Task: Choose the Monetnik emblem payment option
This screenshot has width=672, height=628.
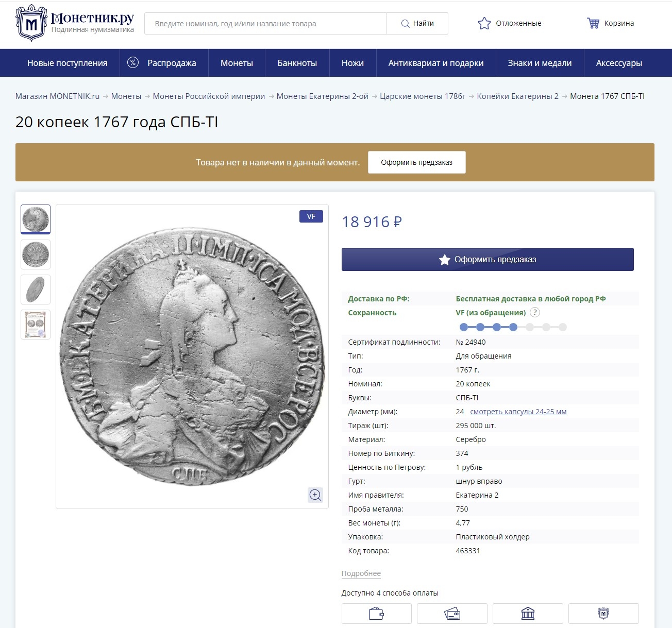Action: (603, 614)
